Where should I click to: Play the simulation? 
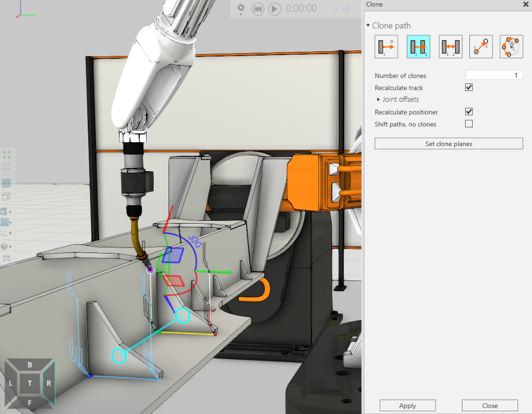point(275,9)
